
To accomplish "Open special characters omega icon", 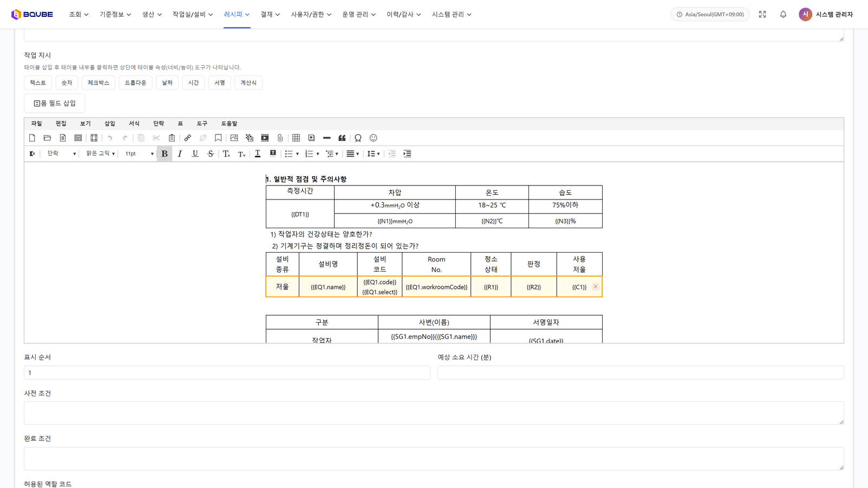I will [358, 138].
